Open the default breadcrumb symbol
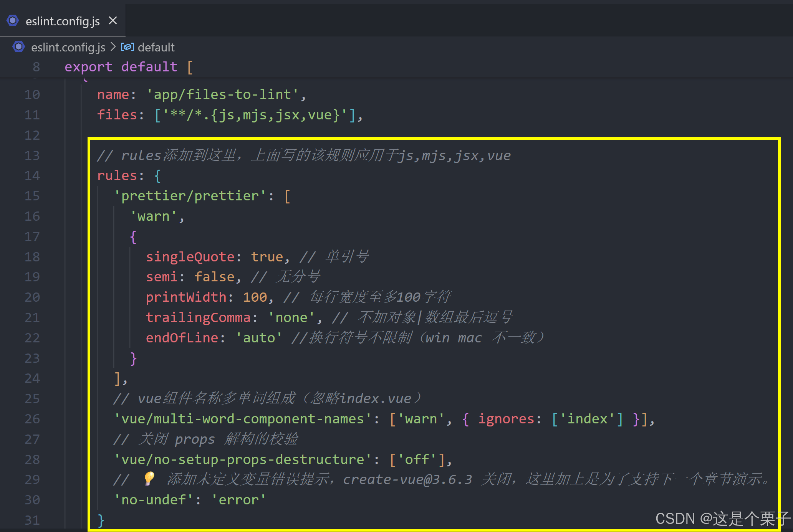This screenshot has width=793, height=532. (x=156, y=47)
